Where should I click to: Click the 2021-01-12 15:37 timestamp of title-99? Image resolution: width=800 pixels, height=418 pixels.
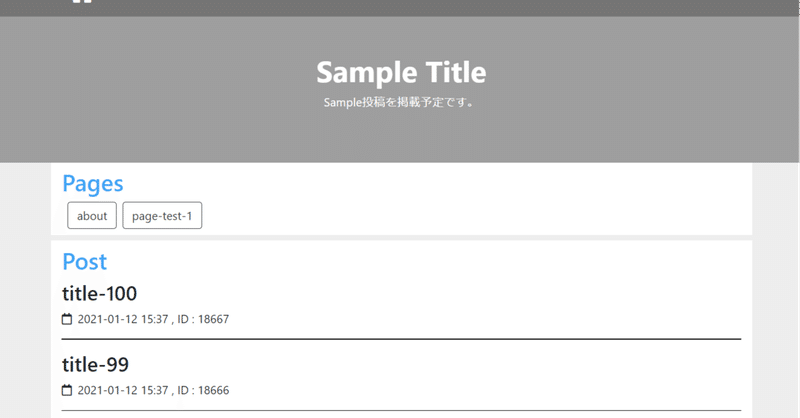123,390
